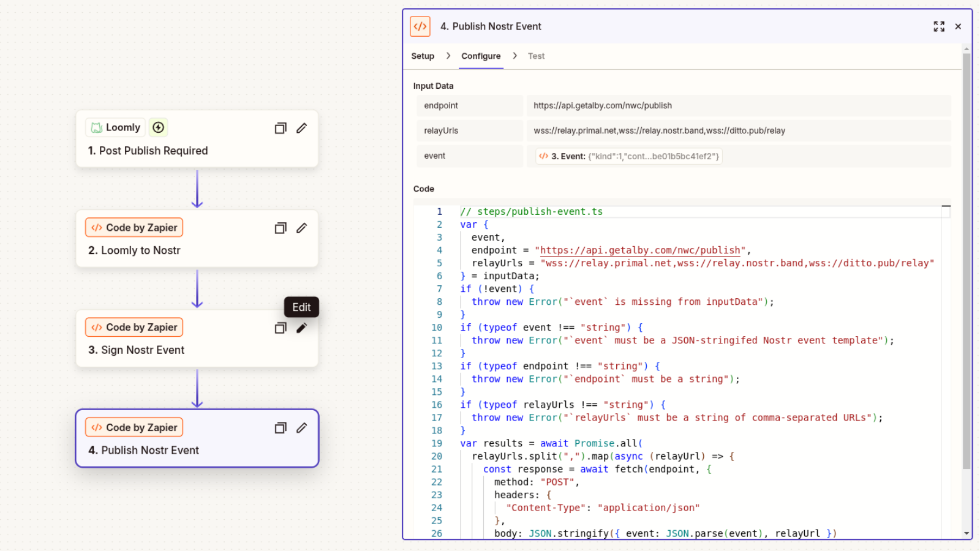Expand the step panel to fullscreen
This screenshot has width=980, height=551.
point(938,26)
